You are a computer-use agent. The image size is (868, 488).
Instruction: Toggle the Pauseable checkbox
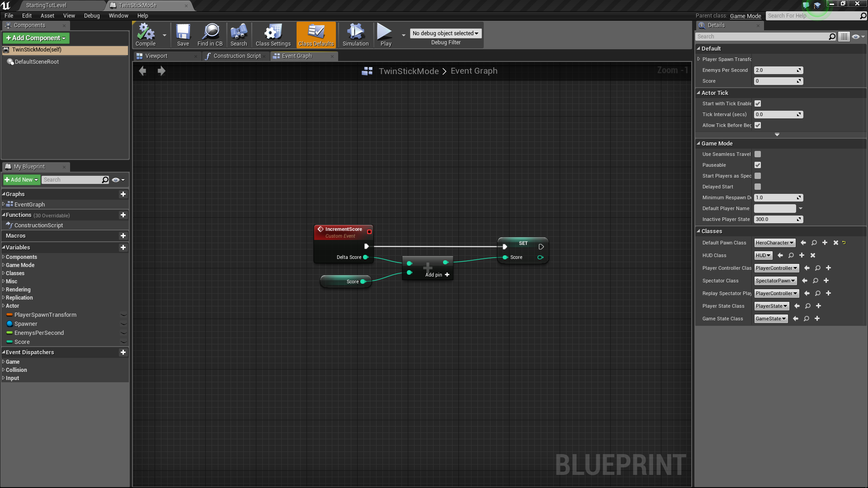pos(758,165)
